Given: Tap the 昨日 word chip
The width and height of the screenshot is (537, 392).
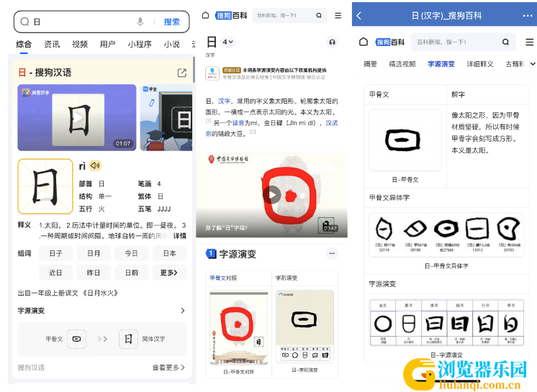Looking at the screenshot, I should [x=94, y=273].
